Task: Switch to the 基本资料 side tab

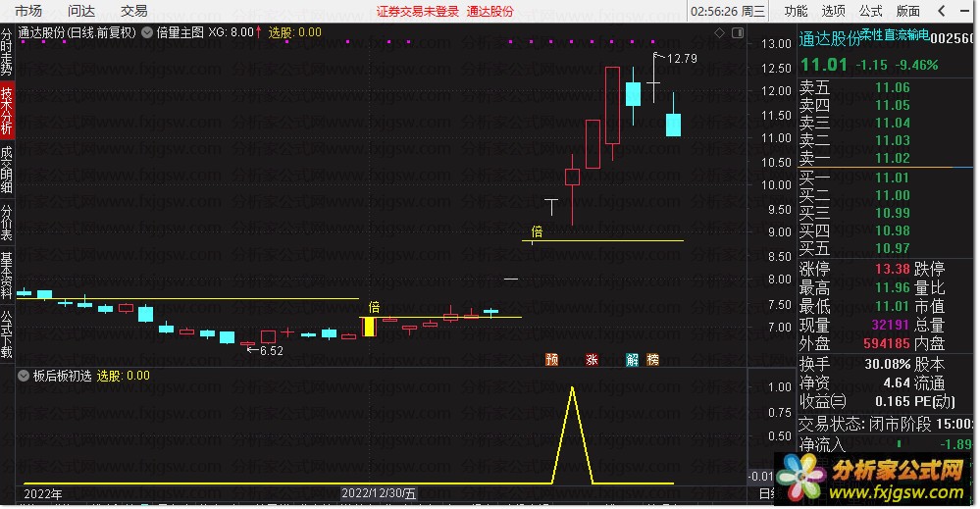Action: click(x=6, y=276)
